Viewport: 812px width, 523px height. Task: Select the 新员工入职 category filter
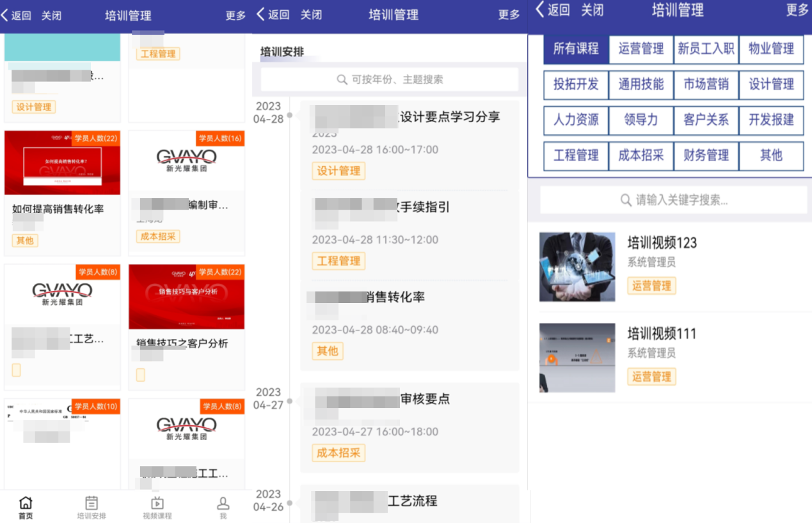(706, 49)
